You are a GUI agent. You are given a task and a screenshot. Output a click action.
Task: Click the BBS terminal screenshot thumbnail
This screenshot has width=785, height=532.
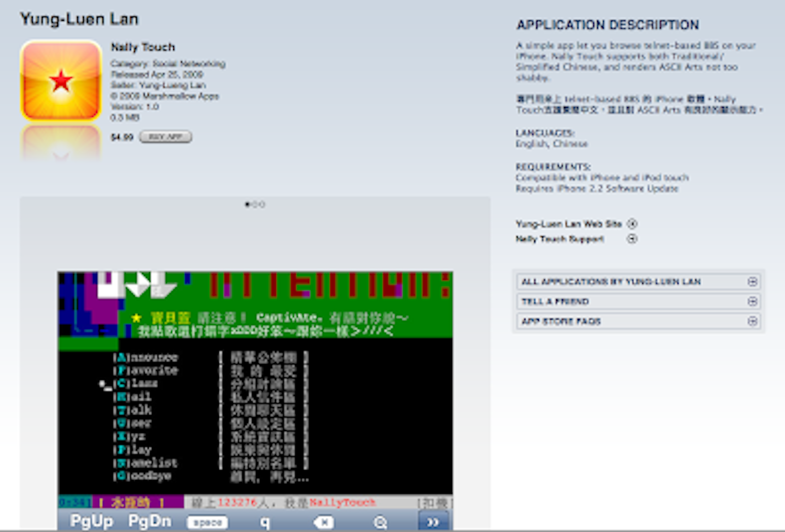point(255,400)
